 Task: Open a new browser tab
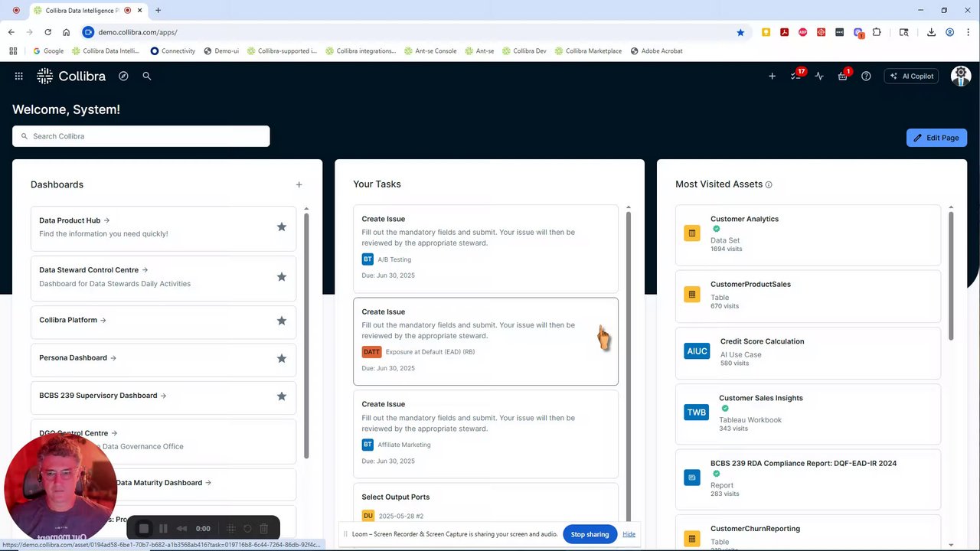(x=158, y=11)
